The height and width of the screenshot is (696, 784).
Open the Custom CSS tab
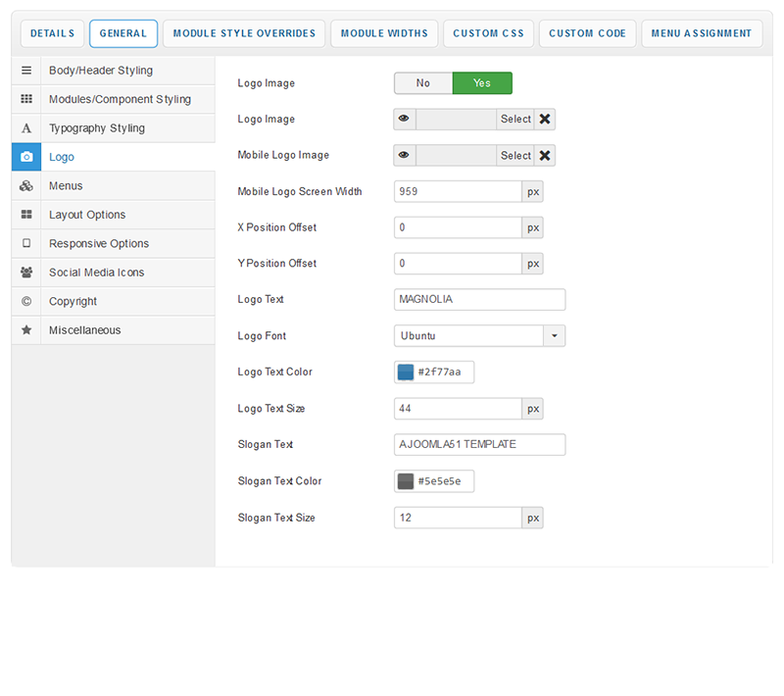point(488,33)
